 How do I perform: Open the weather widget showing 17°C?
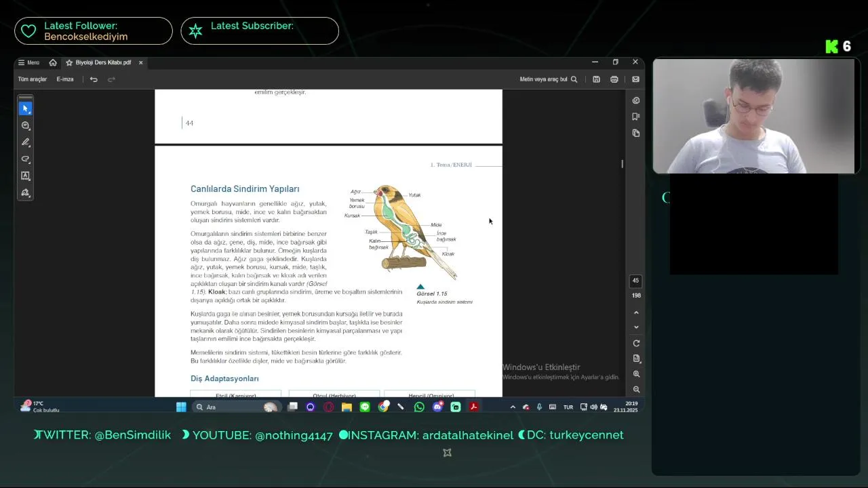pyautogui.click(x=41, y=407)
